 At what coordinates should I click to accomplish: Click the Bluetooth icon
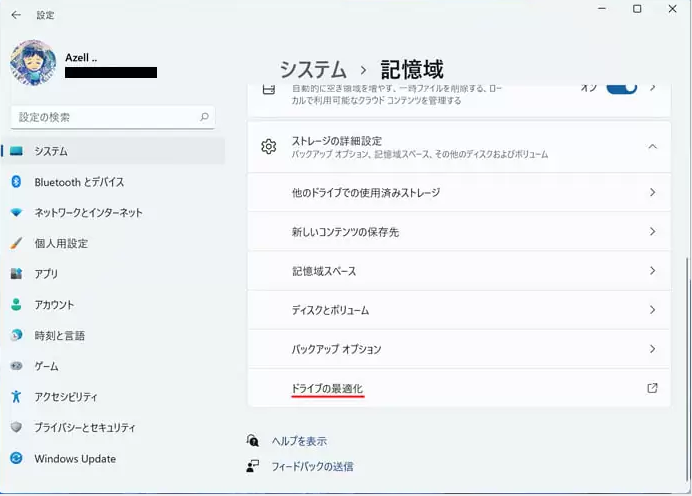click(x=16, y=182)
